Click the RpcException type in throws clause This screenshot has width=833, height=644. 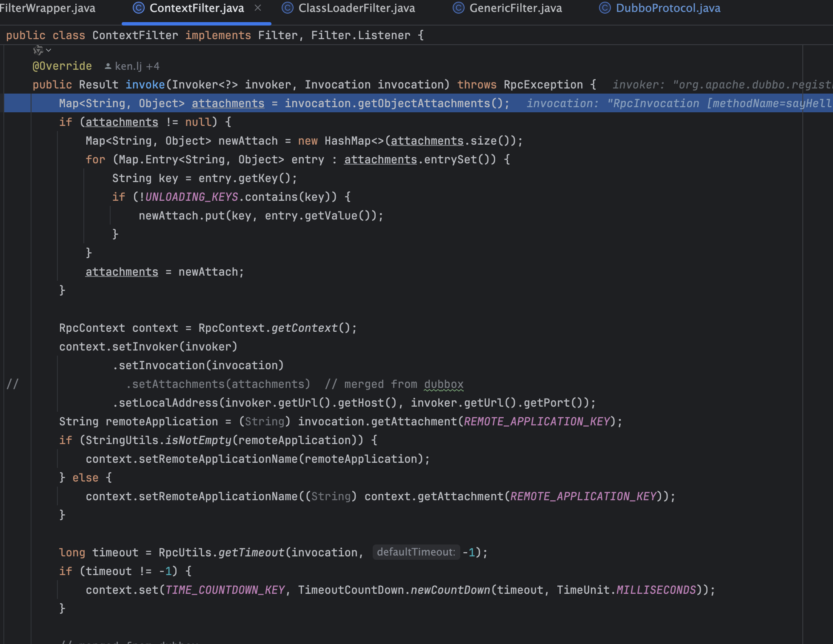click(x=543, y=85)
